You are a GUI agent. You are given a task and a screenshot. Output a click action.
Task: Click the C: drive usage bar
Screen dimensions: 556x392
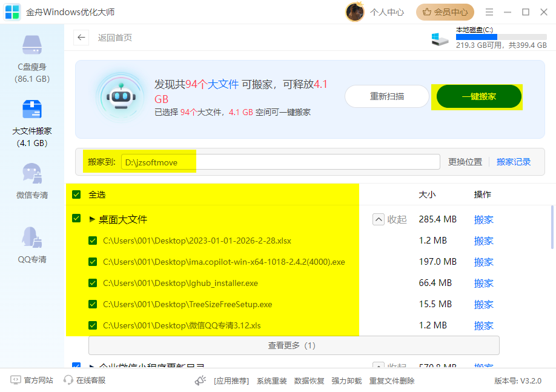point(500,36)
